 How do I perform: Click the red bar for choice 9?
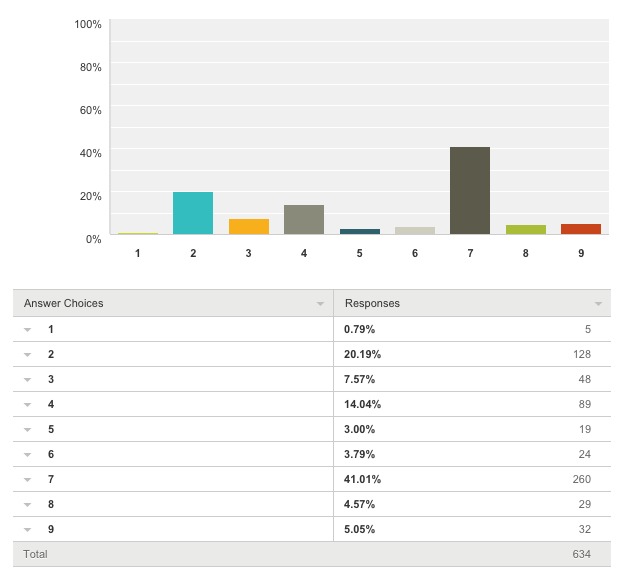tap(581, 229)
